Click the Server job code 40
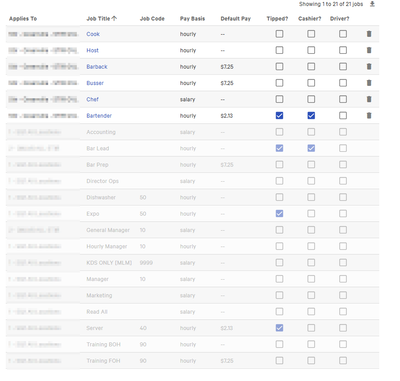 click(143, 328)
